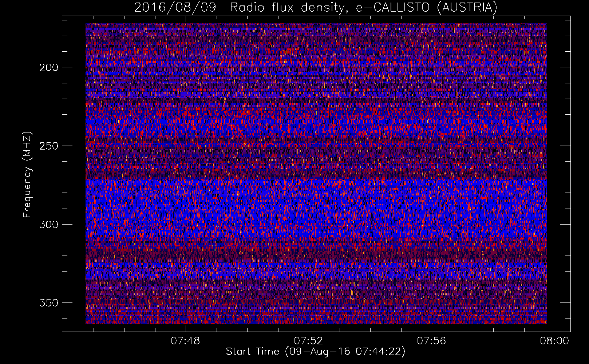
Task: Click the 300 frequency tick label
Action: click(x=48, y=225)
